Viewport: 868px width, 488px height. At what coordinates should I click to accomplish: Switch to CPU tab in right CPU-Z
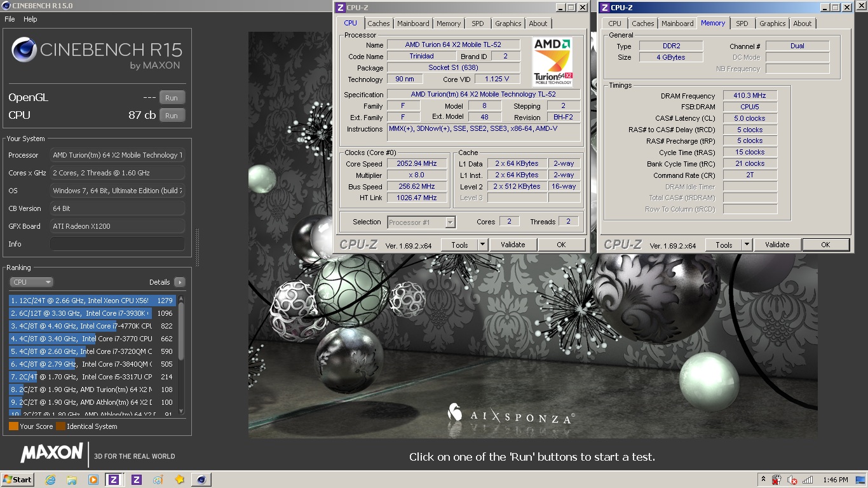[615, 24]
